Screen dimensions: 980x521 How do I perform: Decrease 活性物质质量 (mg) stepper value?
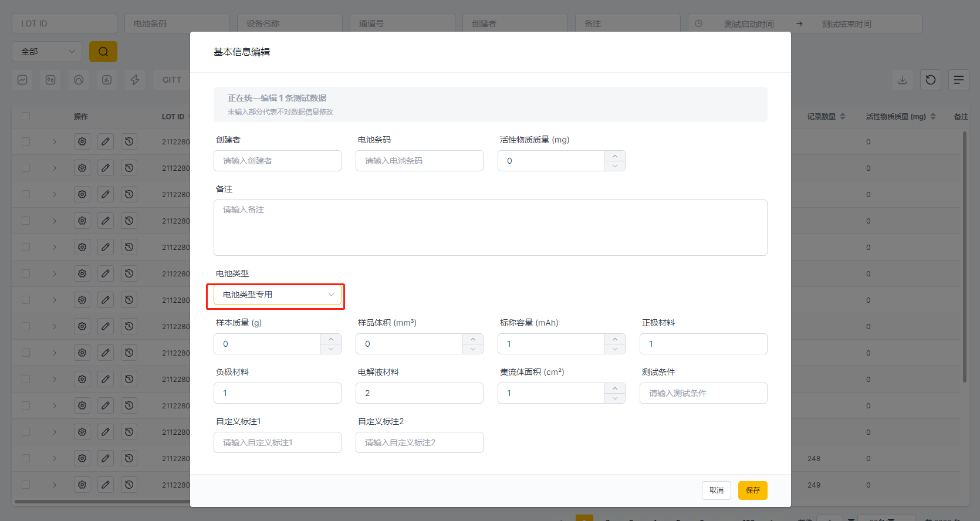pos(614,166)
